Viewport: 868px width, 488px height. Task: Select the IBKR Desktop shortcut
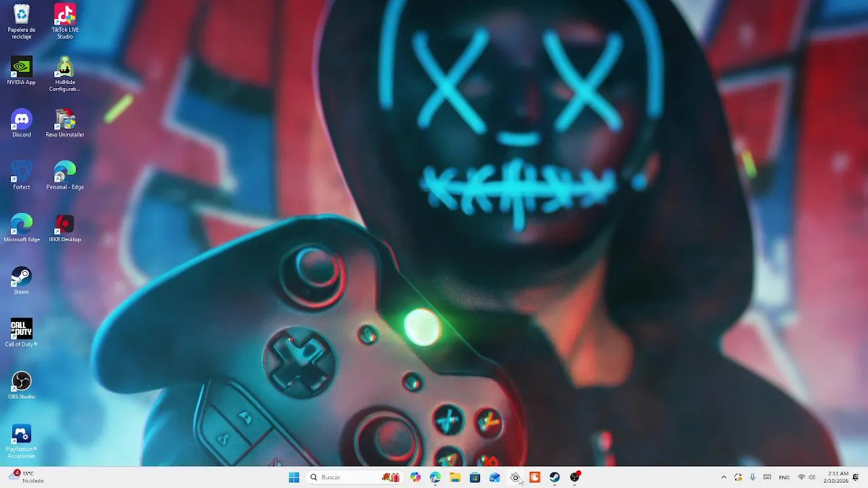[65, 228]
